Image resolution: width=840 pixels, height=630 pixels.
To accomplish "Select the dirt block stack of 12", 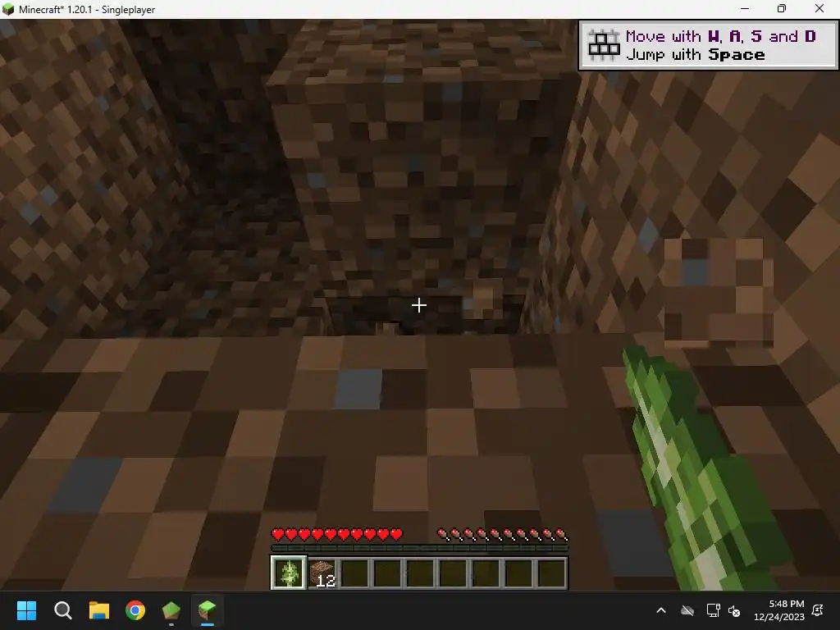I will tap(322, 573).
